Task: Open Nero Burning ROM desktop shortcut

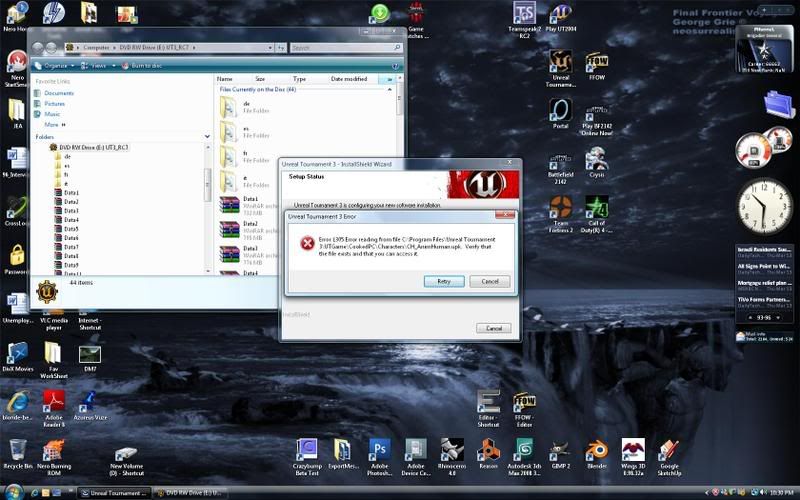Action: click(x=54, y=457)
